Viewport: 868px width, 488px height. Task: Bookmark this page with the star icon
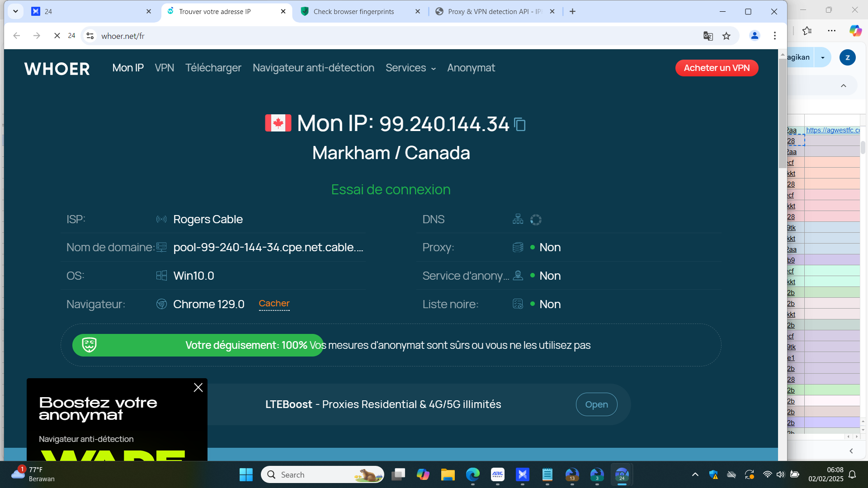coord(726,36)
